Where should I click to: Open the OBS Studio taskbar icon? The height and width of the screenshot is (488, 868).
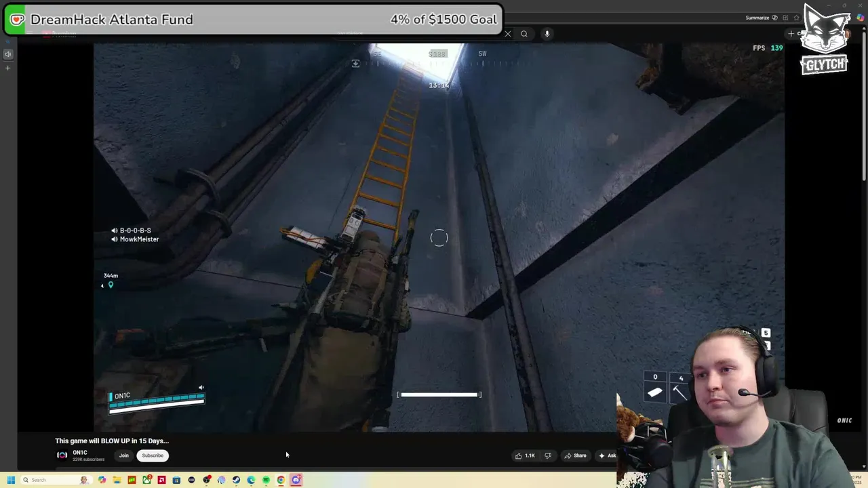click(x=206, y=480)
